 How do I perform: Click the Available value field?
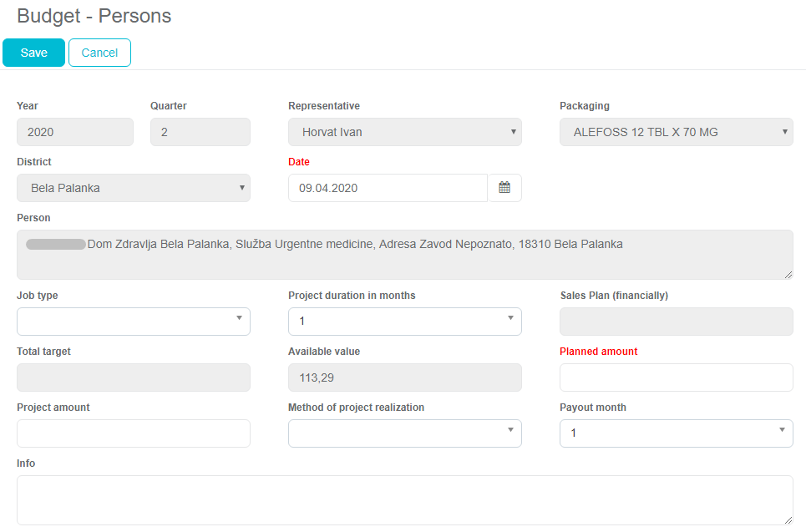coord(404,377)
